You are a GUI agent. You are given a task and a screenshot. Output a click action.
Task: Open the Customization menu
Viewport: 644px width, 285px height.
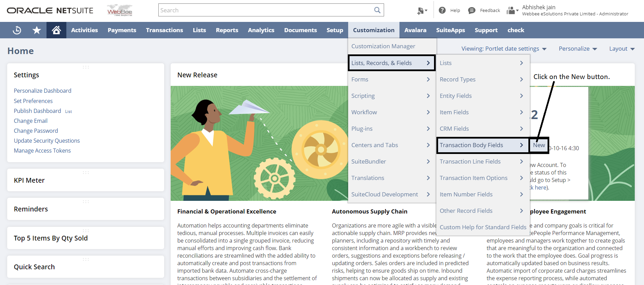click(374, 30)
